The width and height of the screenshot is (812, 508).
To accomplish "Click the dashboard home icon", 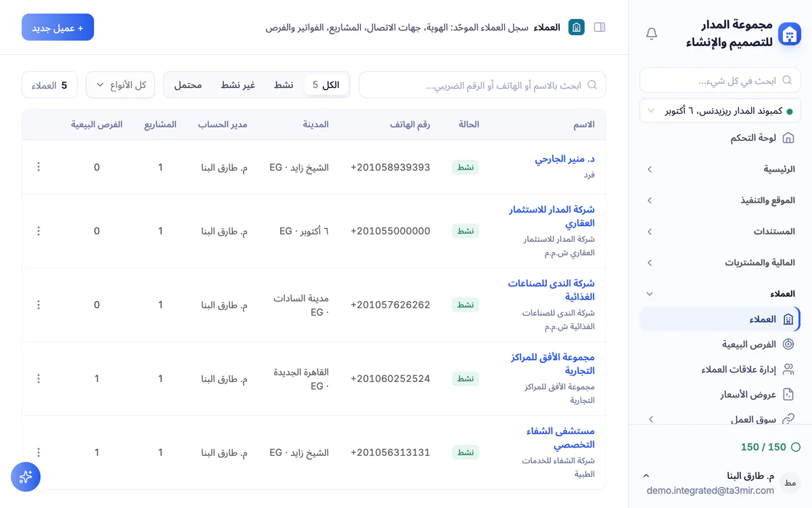I will pos(788,138).
